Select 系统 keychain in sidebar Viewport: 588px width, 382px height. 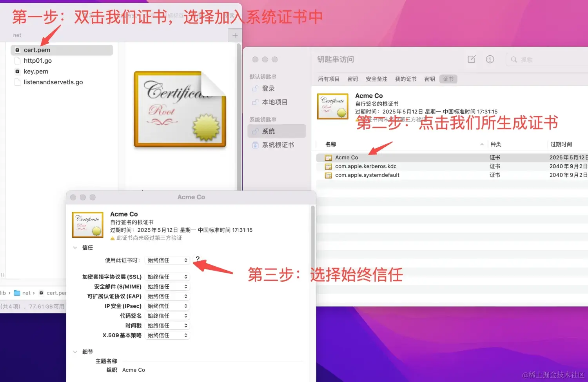[x=277, y=131]
